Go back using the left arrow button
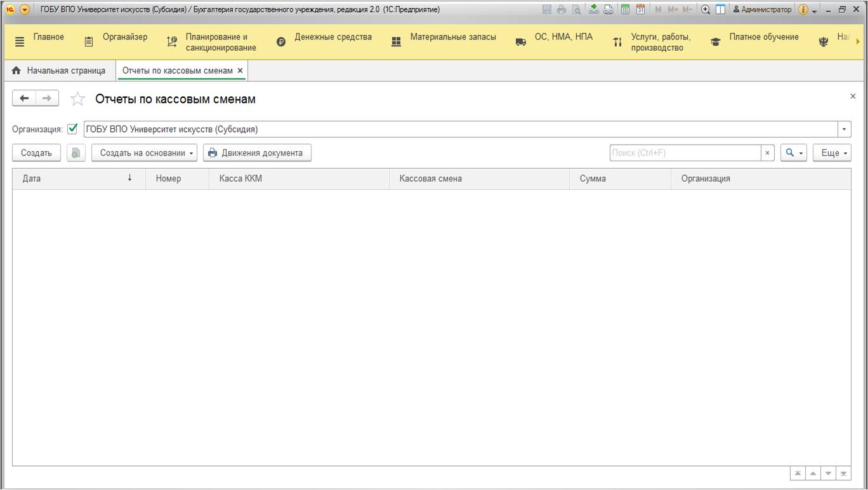The height and width of the screenshot is (490, 868). pos(25,98)
